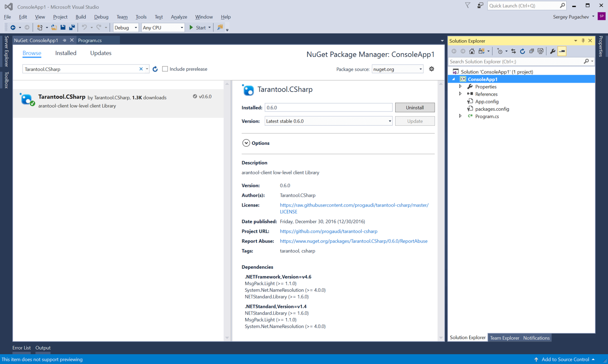Open NuGet settings with the gear icon
Image resolution: width=608 pixels, height=364 pixels.
pyautogui.click(x=431, y=69)
